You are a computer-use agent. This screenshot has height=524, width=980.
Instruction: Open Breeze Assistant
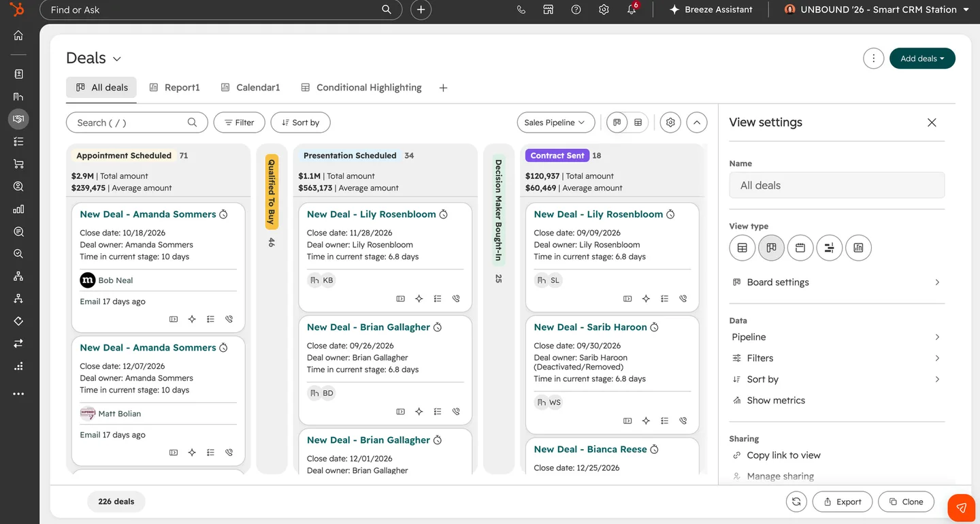(x=710, y=10)
